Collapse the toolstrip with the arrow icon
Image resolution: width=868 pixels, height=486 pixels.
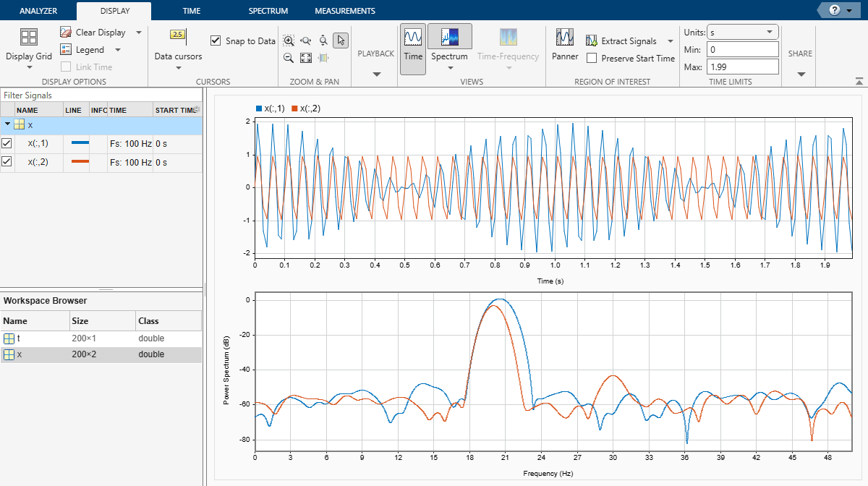tap(859, 82)
